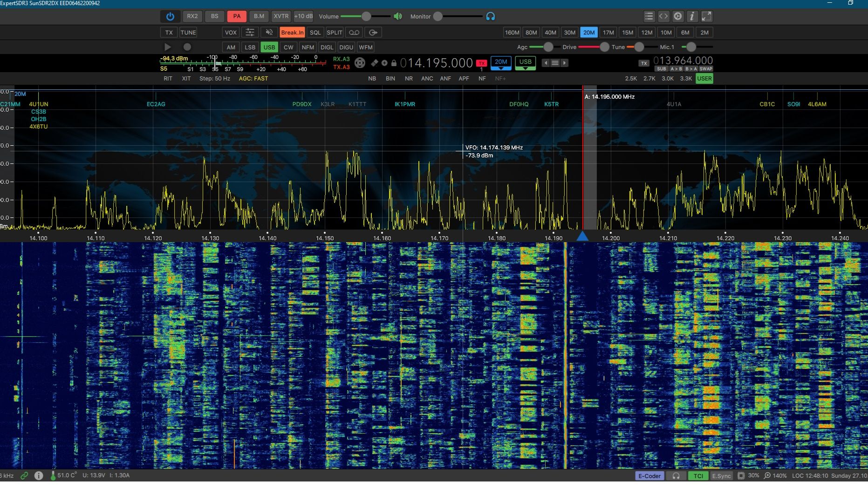The height and width of the screenshot is (488, 868).
Task: Click the tape recorder voice message icon
Action: [x=354, y=33]
